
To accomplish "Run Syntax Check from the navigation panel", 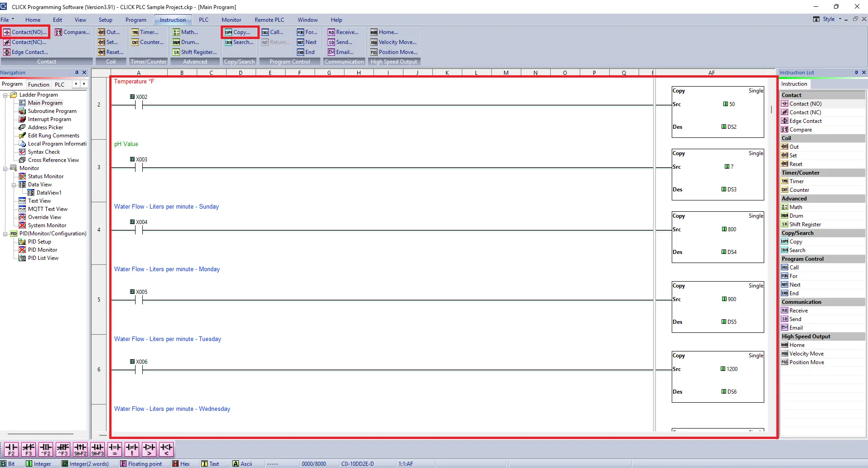I will (x=44, y=151).
